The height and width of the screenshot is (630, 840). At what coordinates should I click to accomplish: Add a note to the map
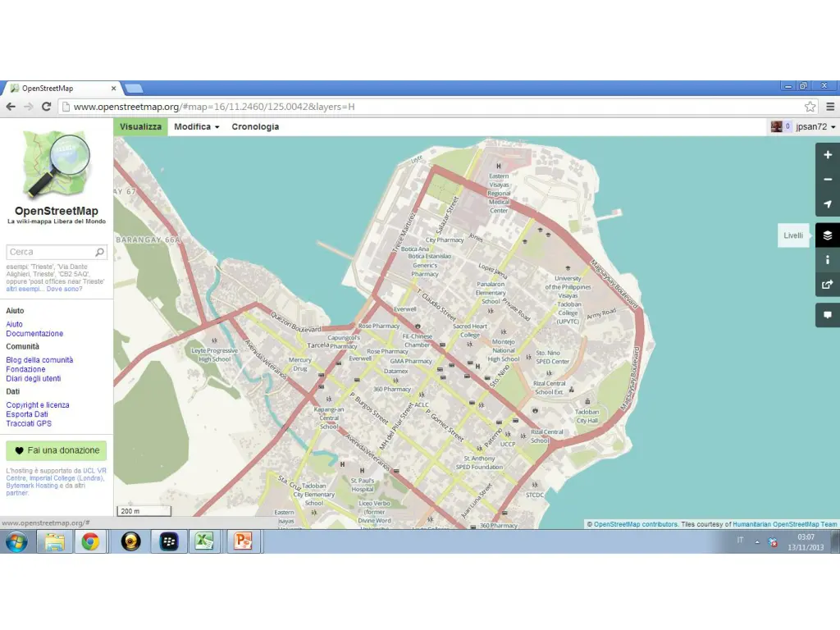pos(827,315)
